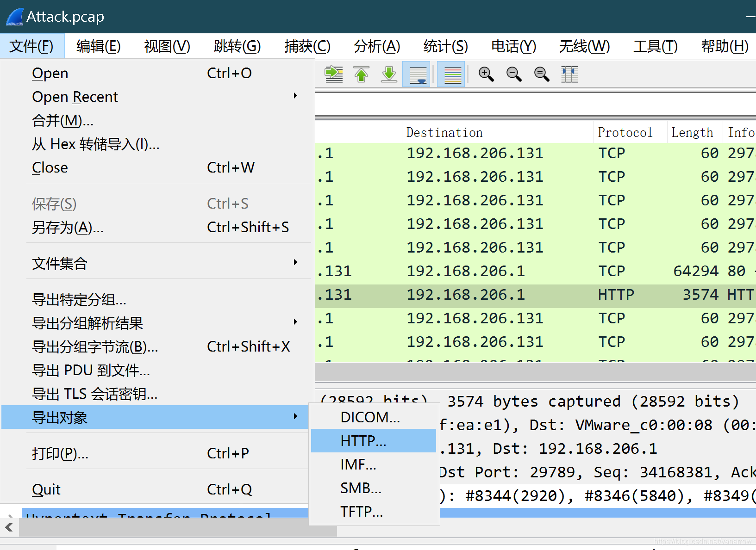Select DICOM... export object option
This screenshot has width=756, height=550.
point(374,417)
